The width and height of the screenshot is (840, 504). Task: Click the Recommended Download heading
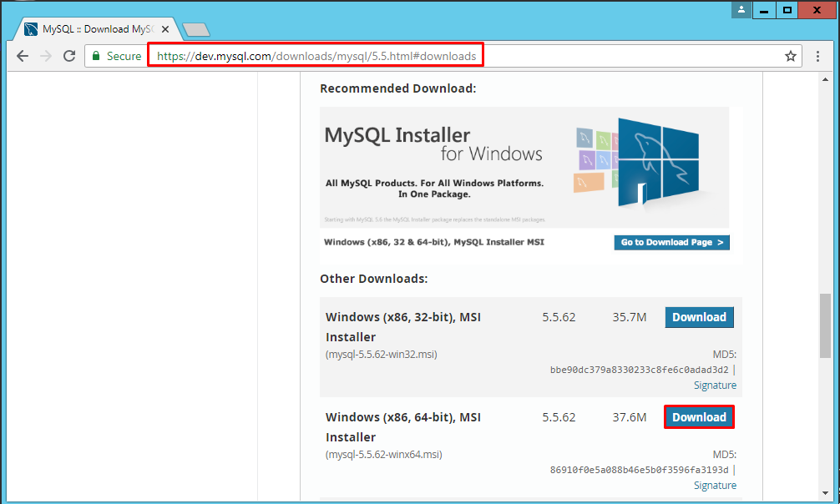398,88
